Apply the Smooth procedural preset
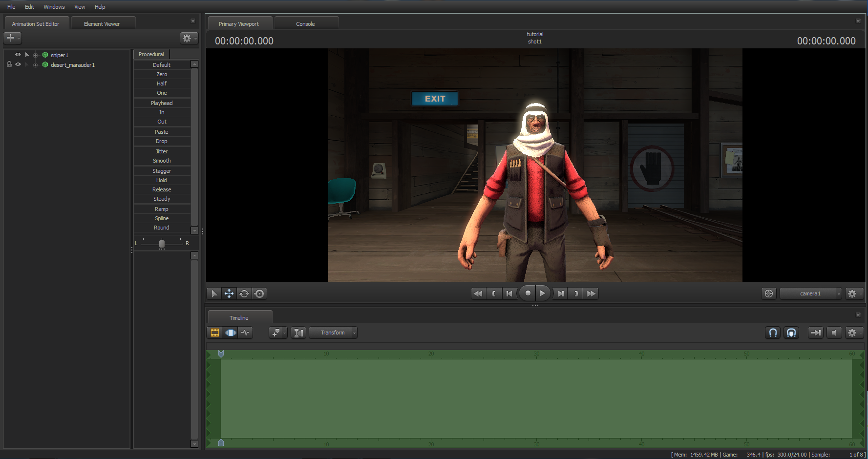Viewport: 868px width, 459px height. tap(162, 161)
